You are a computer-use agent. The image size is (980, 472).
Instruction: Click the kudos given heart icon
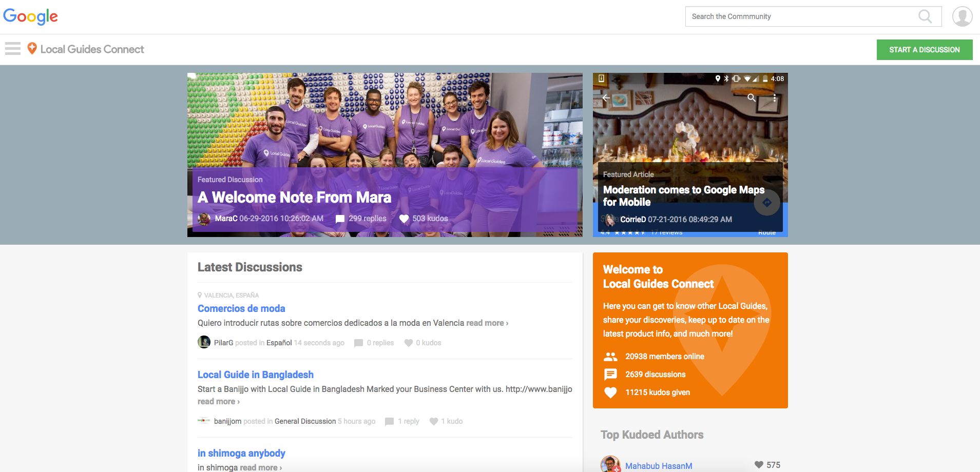610,392
